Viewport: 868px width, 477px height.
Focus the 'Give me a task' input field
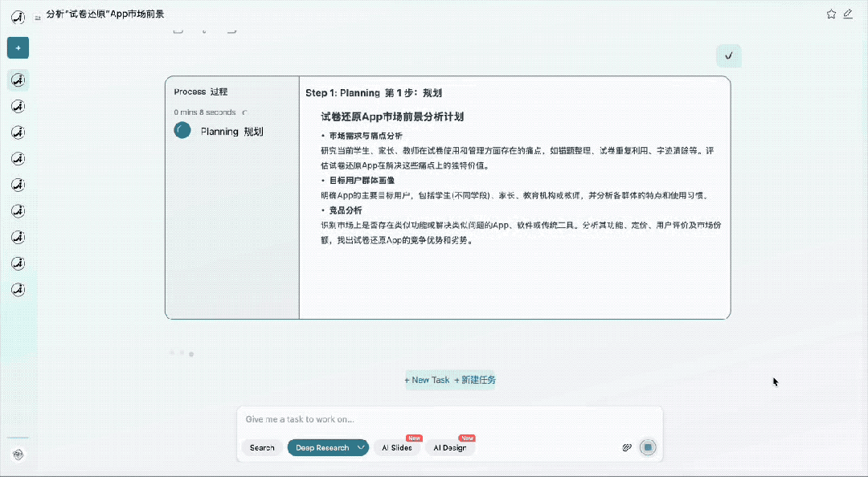tap(450, 419)
